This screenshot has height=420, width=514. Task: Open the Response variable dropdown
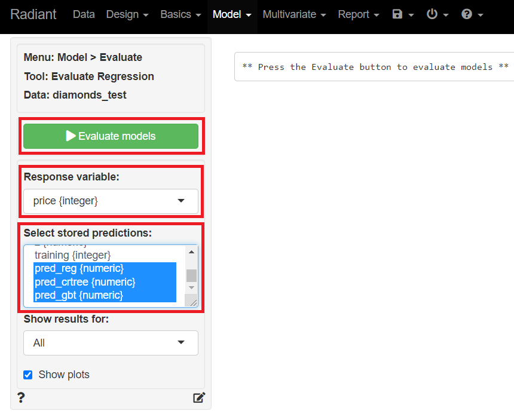[111, 201]
